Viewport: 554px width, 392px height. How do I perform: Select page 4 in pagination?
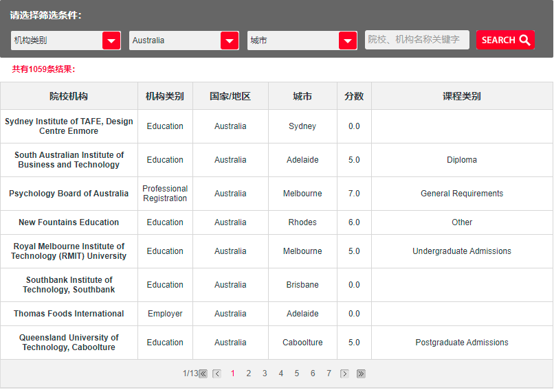click(281, 373)
